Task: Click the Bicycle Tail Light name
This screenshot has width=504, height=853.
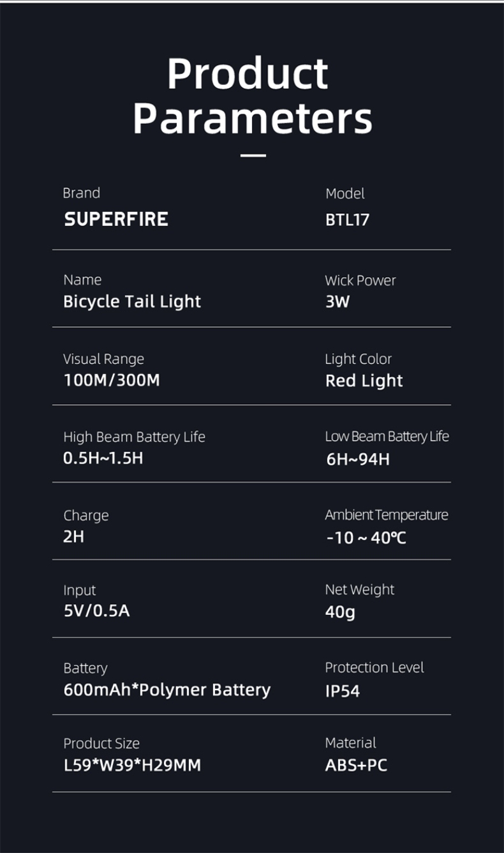Action: coord(132,301)
